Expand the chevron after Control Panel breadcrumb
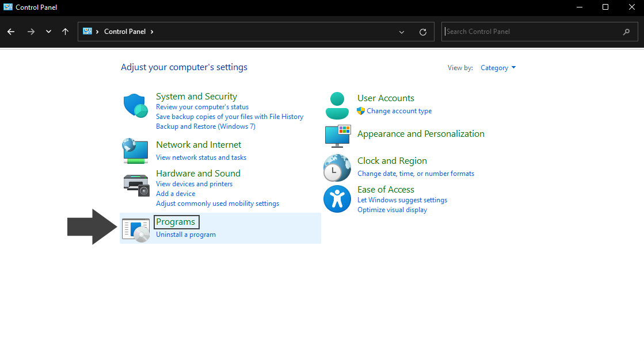The image size is (644, 361). coord(152,32)
